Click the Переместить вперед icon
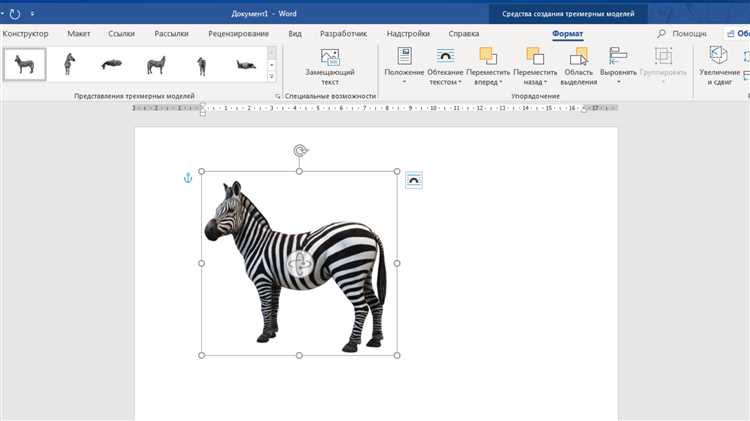The height and width of the screenshot is (421, 750). 488,64
